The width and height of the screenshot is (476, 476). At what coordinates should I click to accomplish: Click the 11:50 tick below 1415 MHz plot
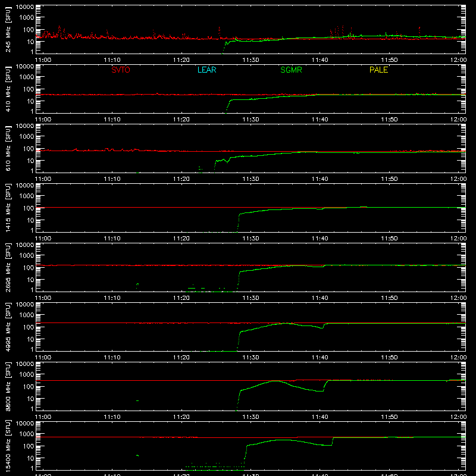click(389, 239)
